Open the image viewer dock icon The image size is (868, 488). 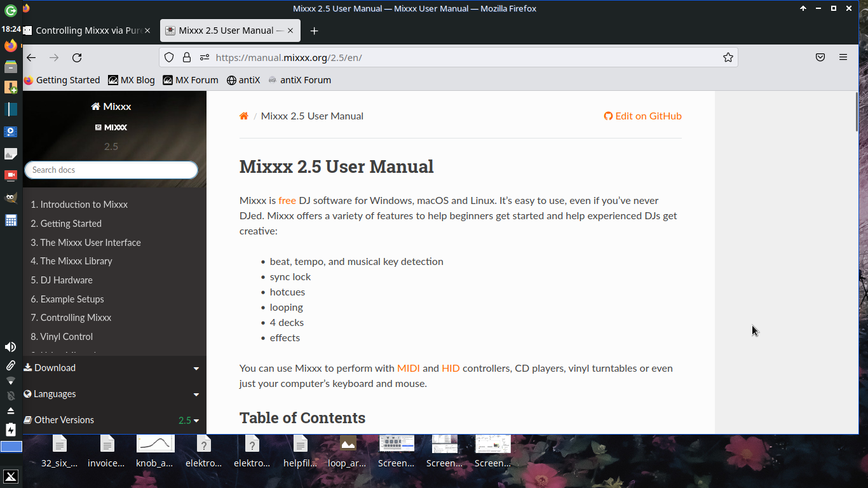[x=11, y=154]
